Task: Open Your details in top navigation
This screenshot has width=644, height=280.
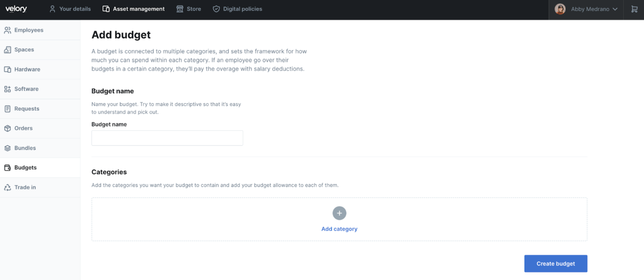Action: point(70,9)
